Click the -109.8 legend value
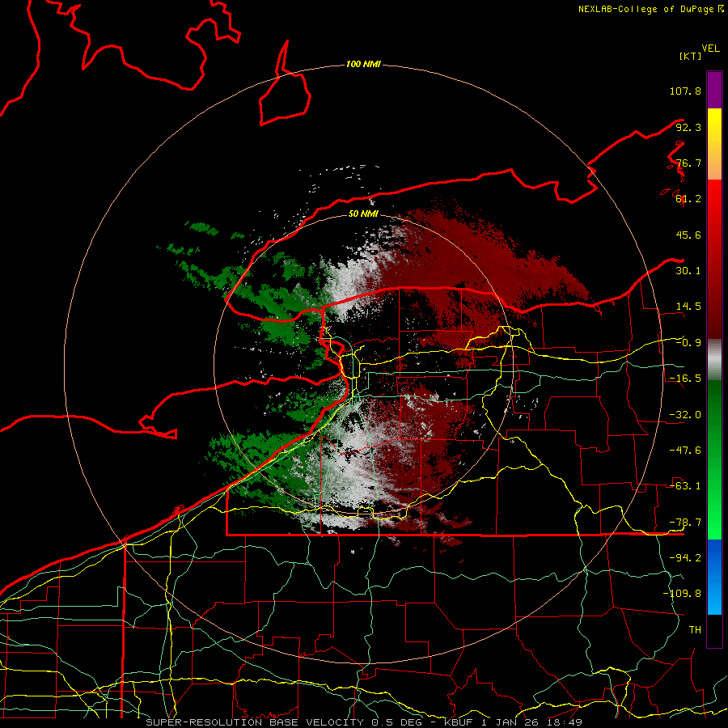 coord(682,594)
